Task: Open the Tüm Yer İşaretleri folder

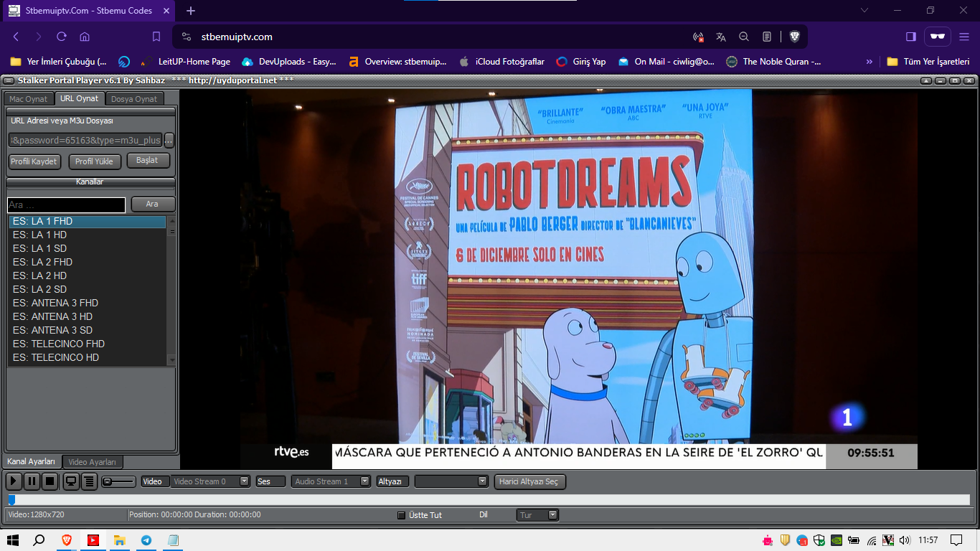Action: (x=928, y=62)
